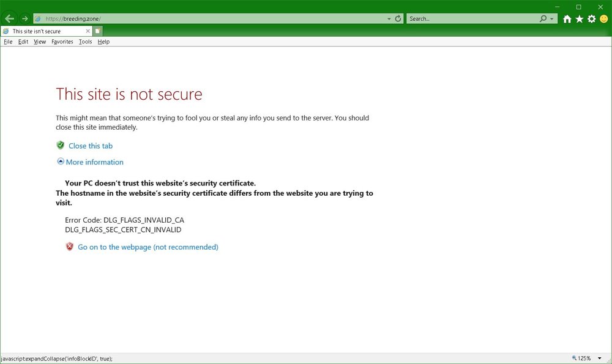This screenshot has width=612, height=364.
Task: Click "Go on to the webpage" link
Action: [147, 247]
